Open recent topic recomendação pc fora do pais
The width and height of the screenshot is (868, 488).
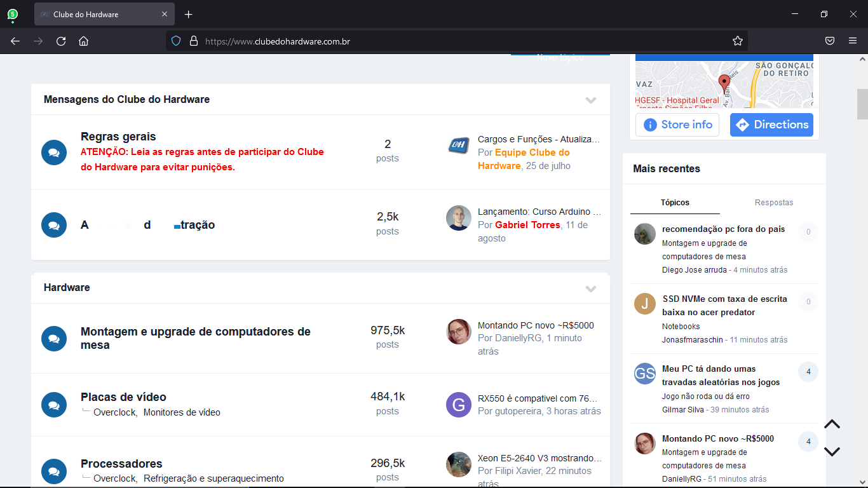click(724, 229)
